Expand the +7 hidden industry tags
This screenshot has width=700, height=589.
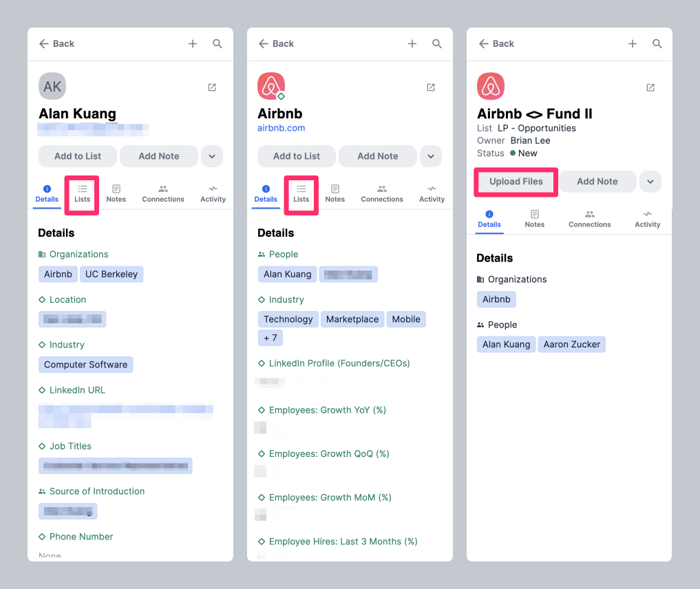click(x=270, y=338)
